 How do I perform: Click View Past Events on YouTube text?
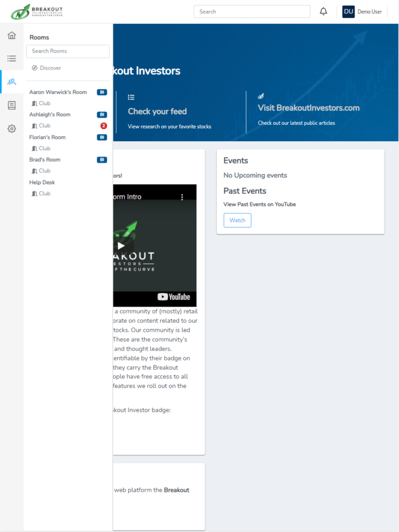pos(260,204)
